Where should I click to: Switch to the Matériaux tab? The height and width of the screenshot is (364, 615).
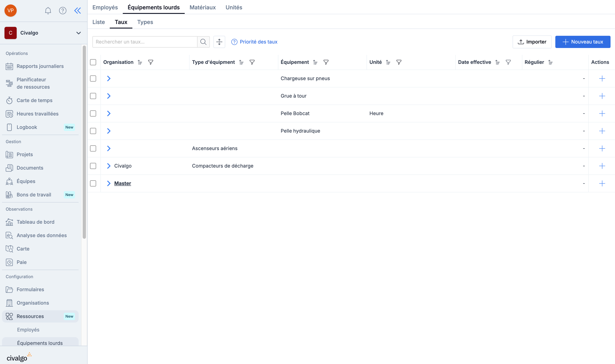[202, 7]
